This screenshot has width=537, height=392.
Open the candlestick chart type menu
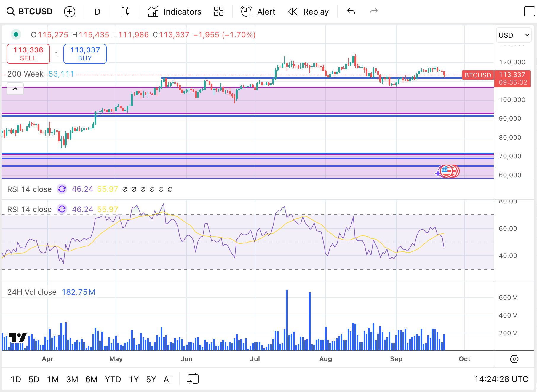click(125, 12)
